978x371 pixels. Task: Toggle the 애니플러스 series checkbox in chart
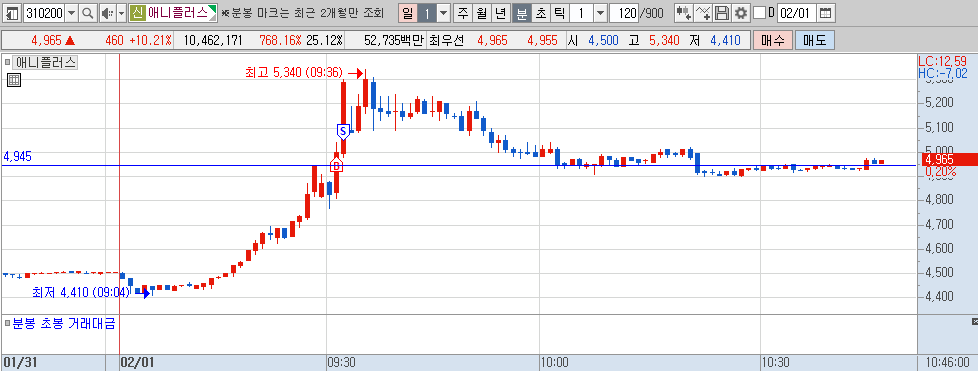pos(8,62)
